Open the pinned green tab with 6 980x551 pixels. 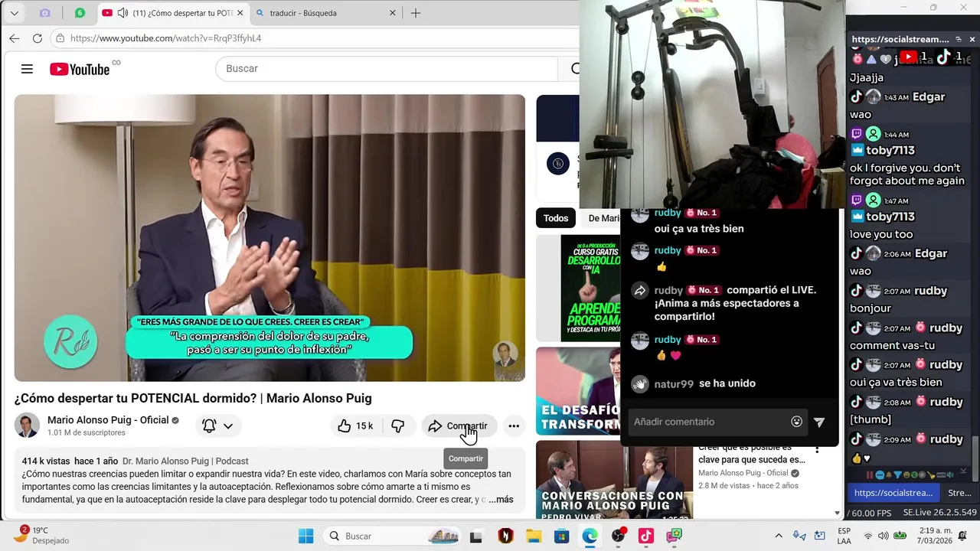coord(80,13)
